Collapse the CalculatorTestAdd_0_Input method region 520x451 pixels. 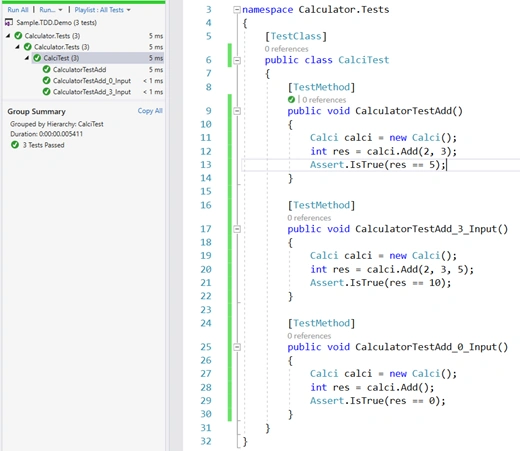(x=237, y=347)
